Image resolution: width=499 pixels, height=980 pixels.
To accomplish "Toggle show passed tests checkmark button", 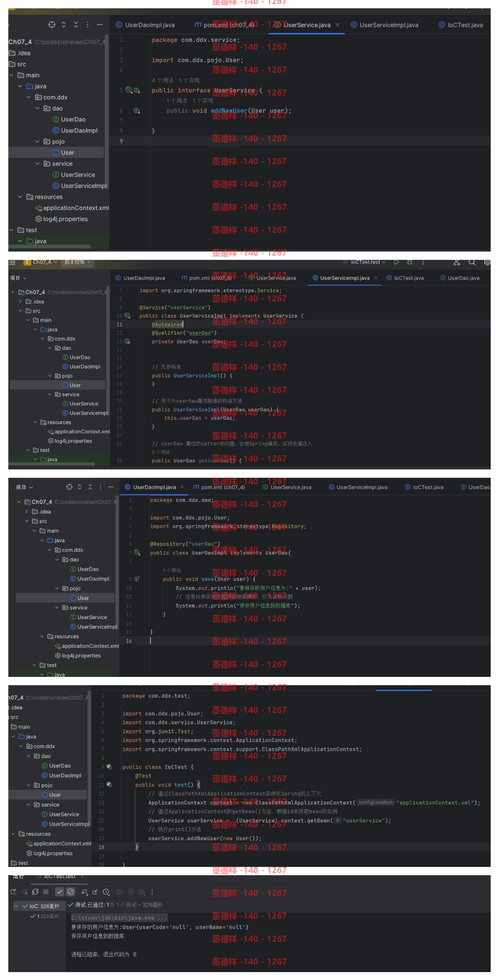I will coord(59,892).
